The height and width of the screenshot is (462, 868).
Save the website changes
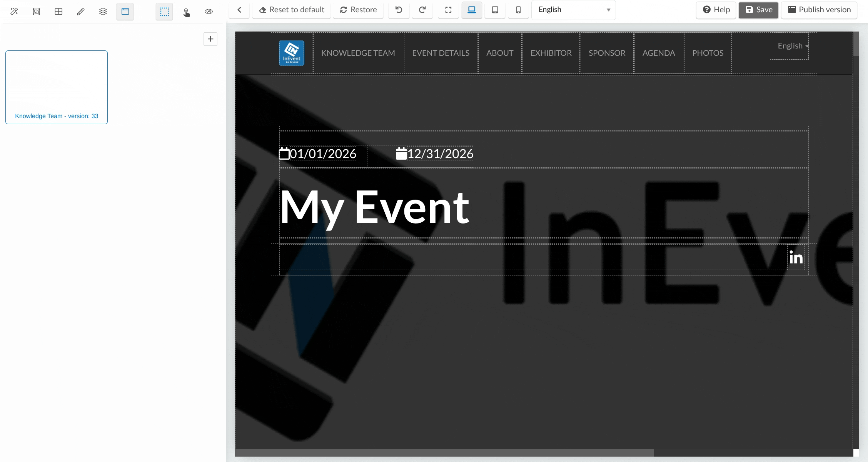pyautogui.click(x=758, y=10)
